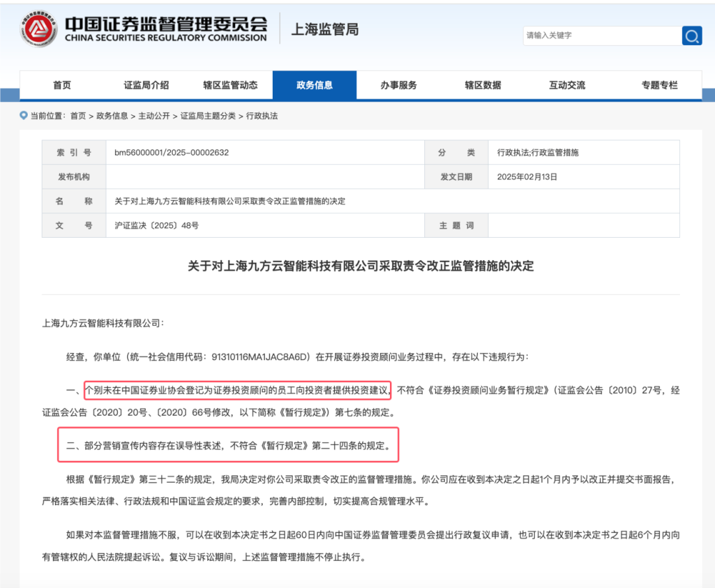
Task: Click index number bm56000001/2025-00002632
Action: click(x=171, y=152)
